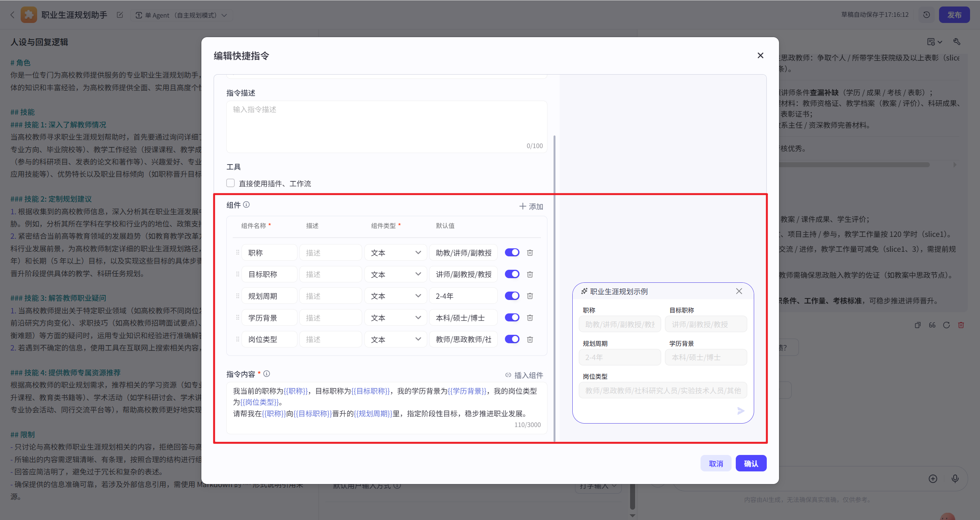Click 添加 to add a component
Image resolution: width=980 pixels, height=520 pixels.
tap(531, 207)
